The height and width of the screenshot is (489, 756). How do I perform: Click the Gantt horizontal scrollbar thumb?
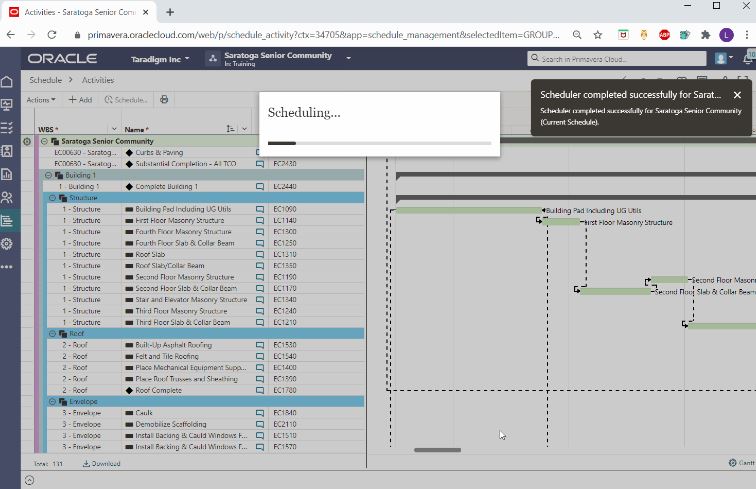click(x=437, y=450)
